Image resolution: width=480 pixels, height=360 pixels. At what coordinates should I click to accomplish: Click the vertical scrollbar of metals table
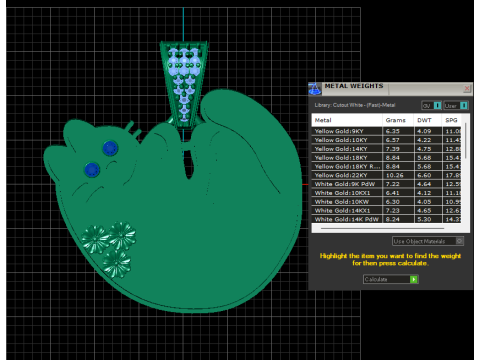coord(465,141)
